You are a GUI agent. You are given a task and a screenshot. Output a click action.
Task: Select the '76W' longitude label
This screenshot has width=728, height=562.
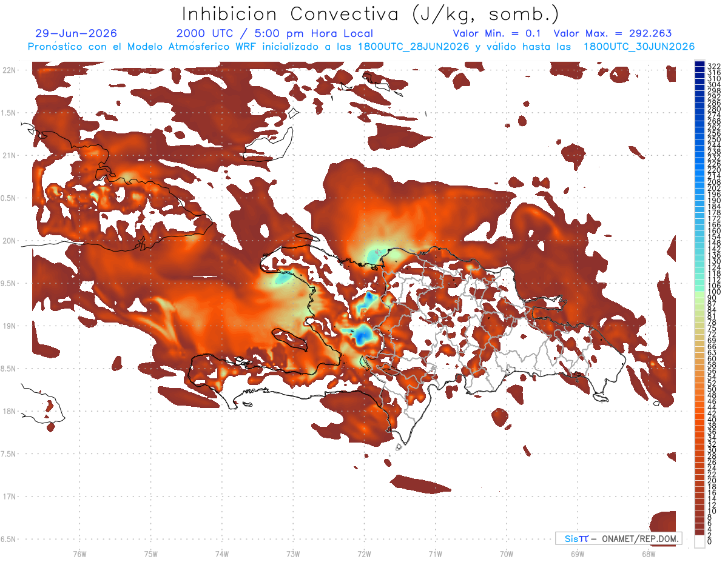[x=79, y=554]
